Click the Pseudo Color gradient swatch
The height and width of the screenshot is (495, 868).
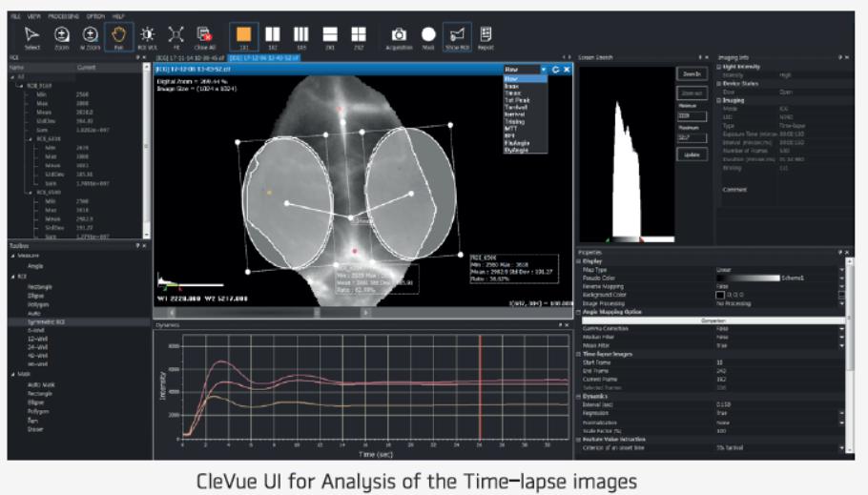[x=754, y=278]
